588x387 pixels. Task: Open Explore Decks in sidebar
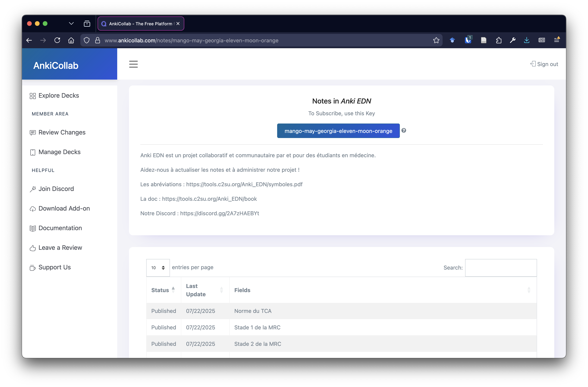coord(59,96)
